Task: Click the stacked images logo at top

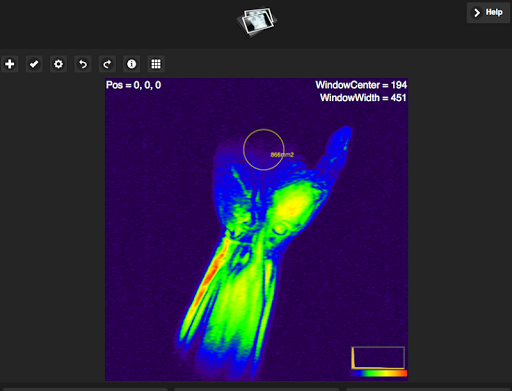Action: (257, 22)
